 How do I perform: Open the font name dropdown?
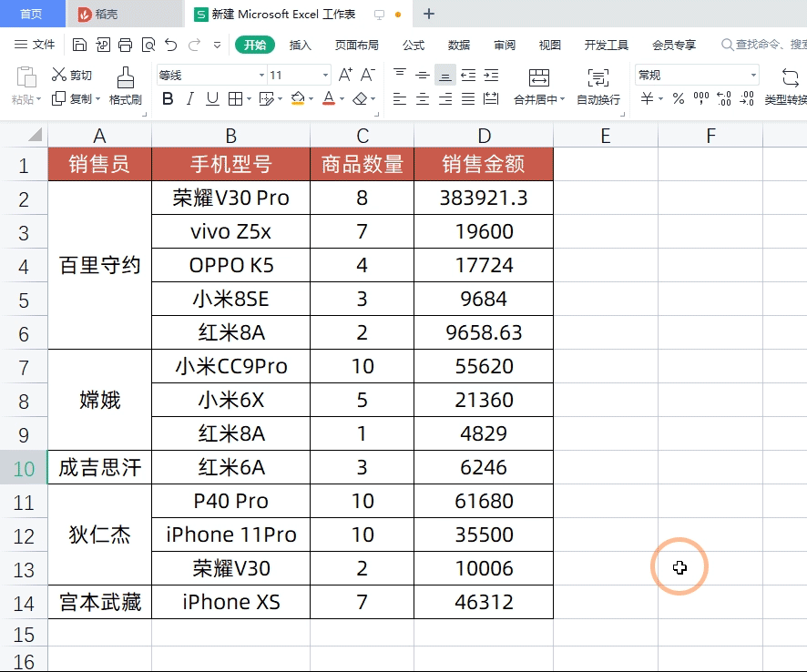click(x=260, y=74)
